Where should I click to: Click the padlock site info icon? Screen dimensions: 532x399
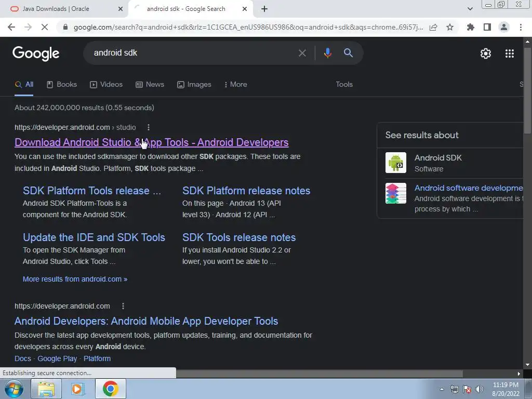click(65, 27)
